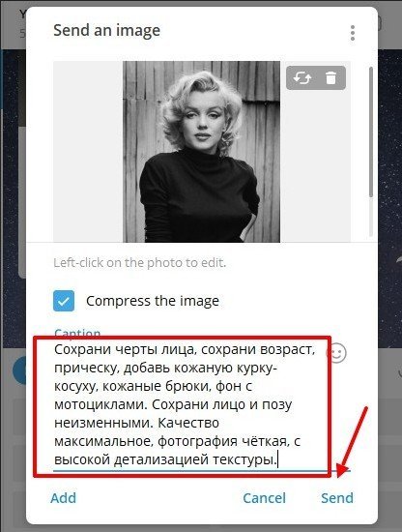Click the Add button
Viewport: 402px width, 532px height.
point(64,498)
